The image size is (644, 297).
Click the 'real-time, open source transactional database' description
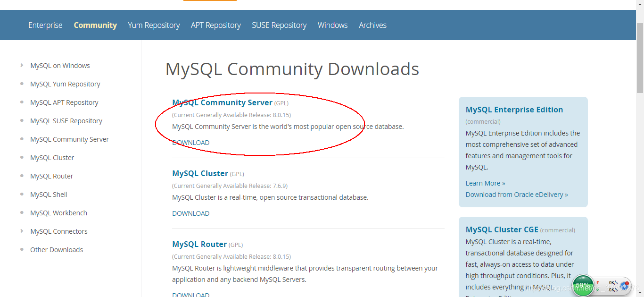click(x=270, y=197)
